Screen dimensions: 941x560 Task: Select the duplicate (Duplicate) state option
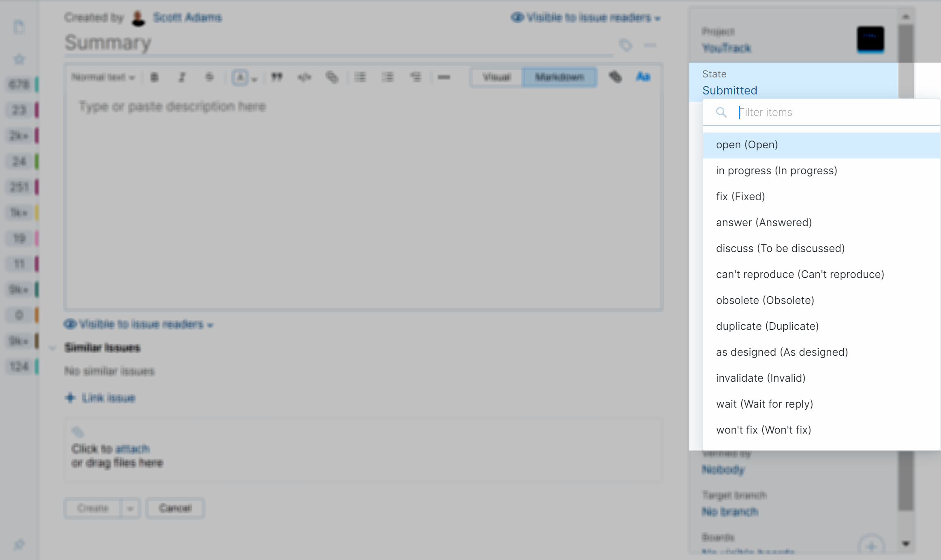coord(767,326)
